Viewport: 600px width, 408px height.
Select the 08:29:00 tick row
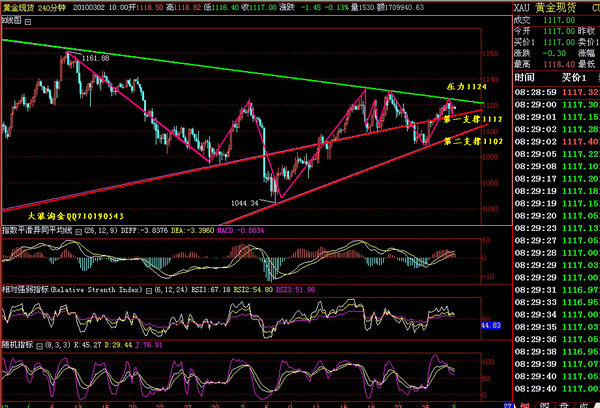(x=557, y=105)
